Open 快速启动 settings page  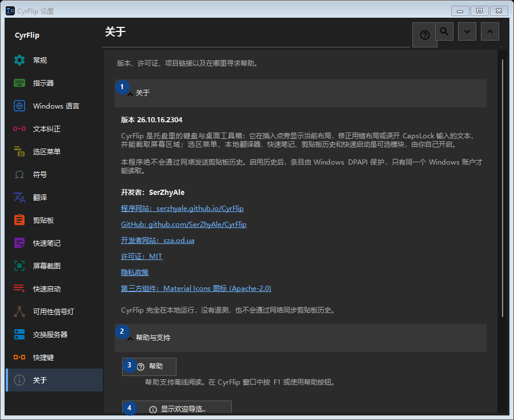[x=54, y=289]
